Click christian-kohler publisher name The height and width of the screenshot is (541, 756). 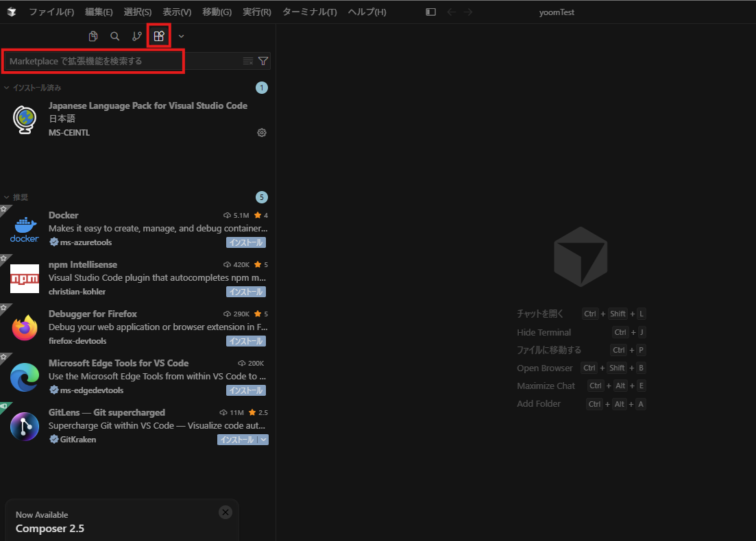coord(77,292)
